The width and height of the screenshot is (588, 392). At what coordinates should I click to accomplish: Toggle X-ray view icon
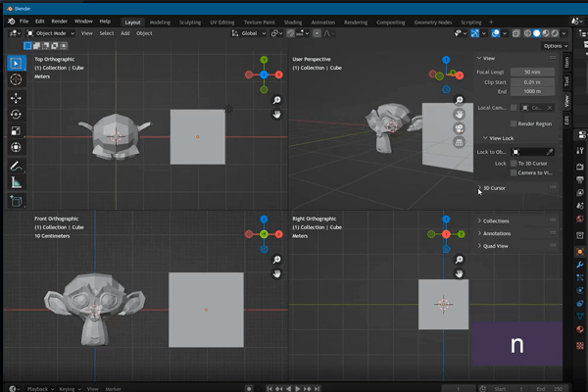pos(516,33)
